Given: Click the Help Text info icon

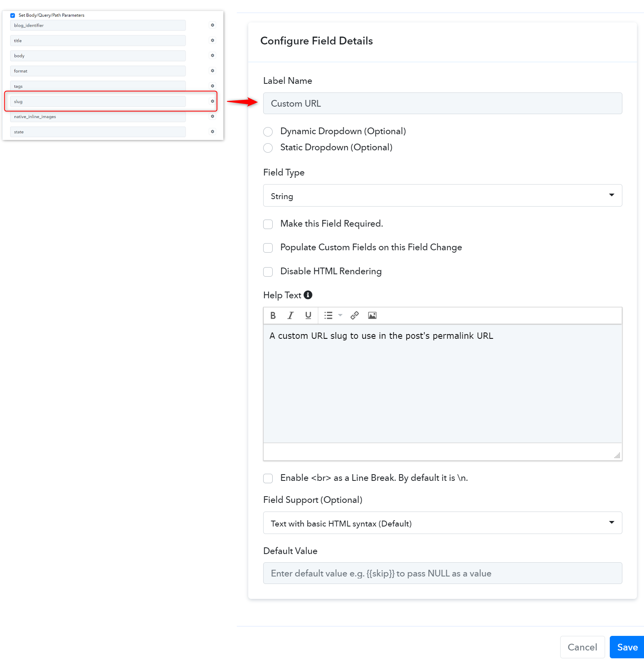Looking at the screenshot, I should click(x=308, y=295).
